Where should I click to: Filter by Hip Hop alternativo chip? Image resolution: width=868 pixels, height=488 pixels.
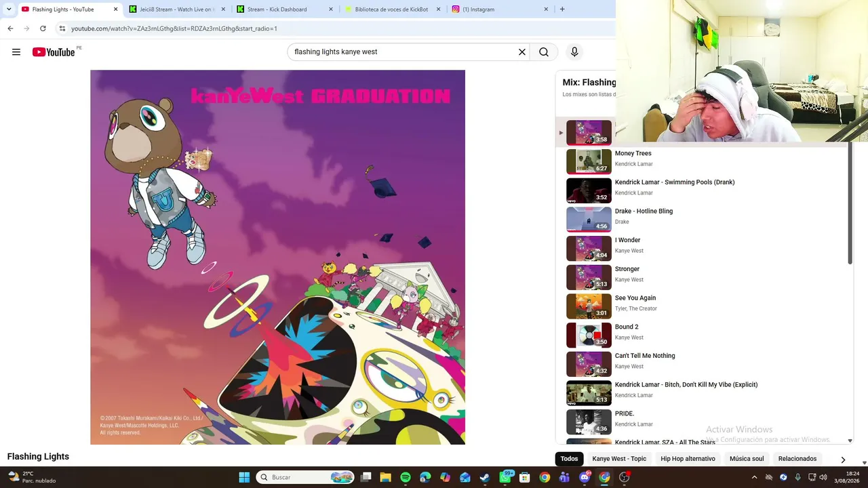pyautogui.click(x=688, y=459)
